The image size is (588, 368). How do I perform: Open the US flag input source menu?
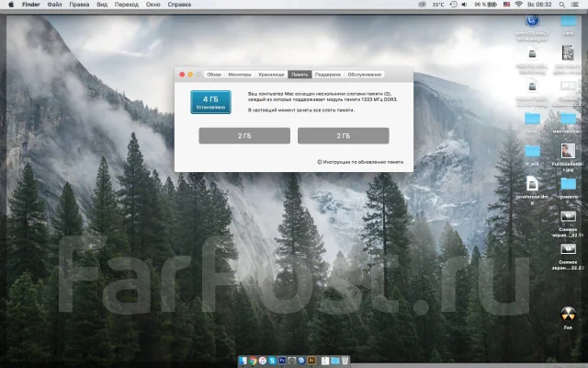coord(506,5)
